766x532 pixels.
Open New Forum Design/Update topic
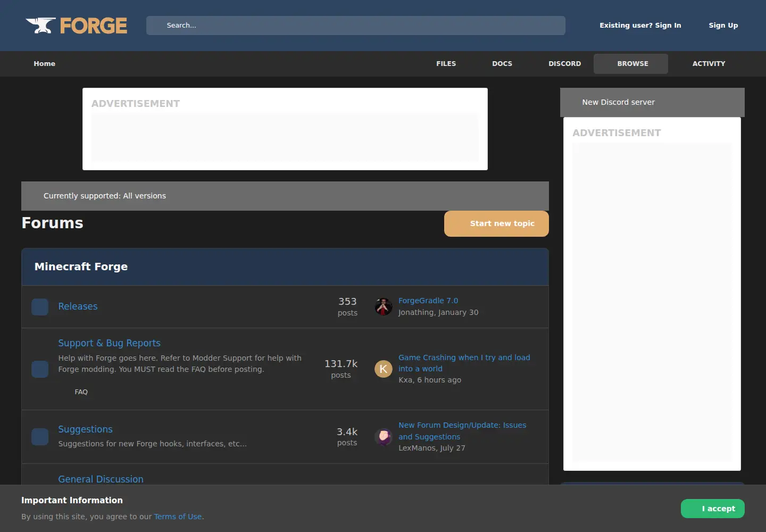(462, 431)
